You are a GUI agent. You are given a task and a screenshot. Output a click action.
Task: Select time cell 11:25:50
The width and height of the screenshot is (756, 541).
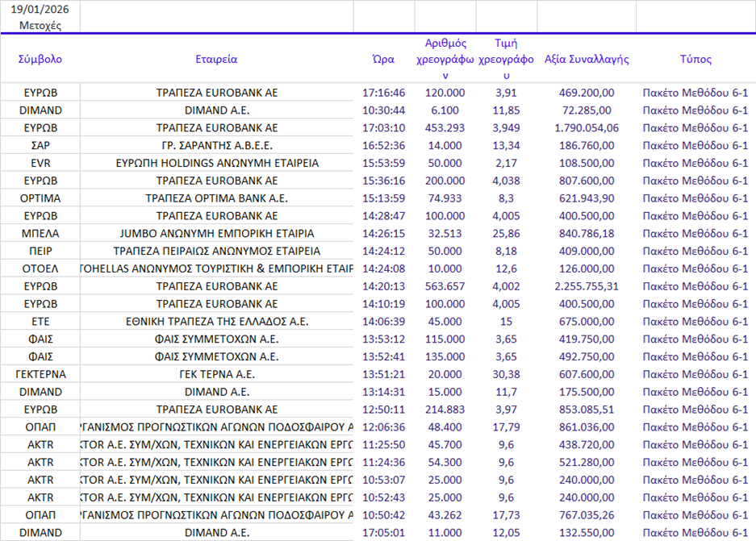(384, 444)
